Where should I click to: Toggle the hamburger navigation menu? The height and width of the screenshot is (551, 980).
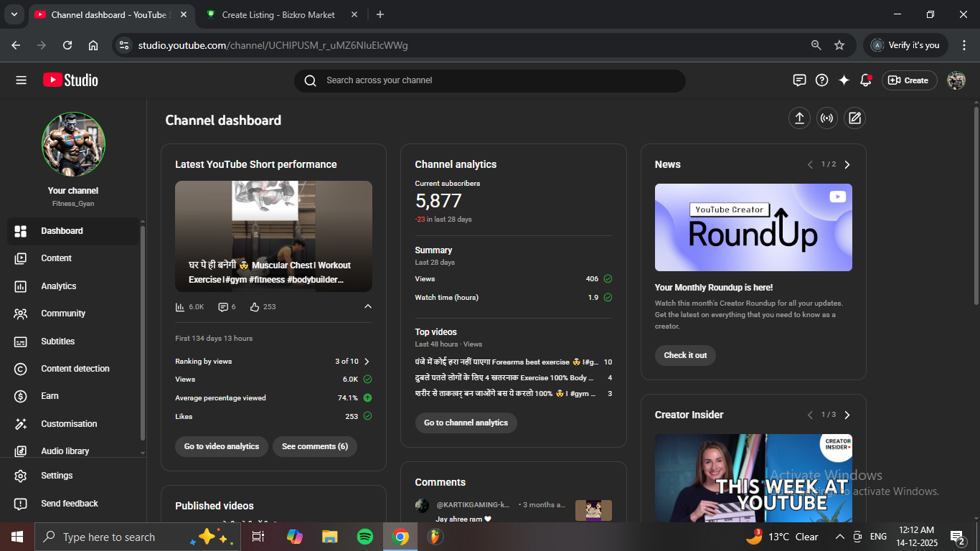point(21,80)
